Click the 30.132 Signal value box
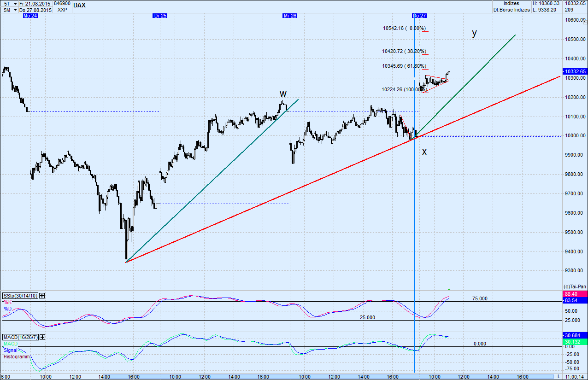 [x=574, y=342]
